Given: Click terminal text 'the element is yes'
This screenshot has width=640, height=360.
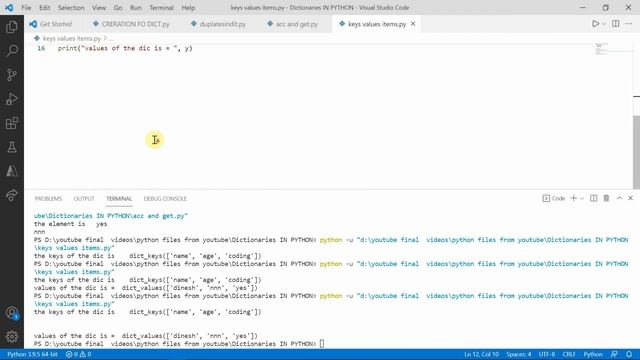Looking at the screenshot, I should [70, 224].
